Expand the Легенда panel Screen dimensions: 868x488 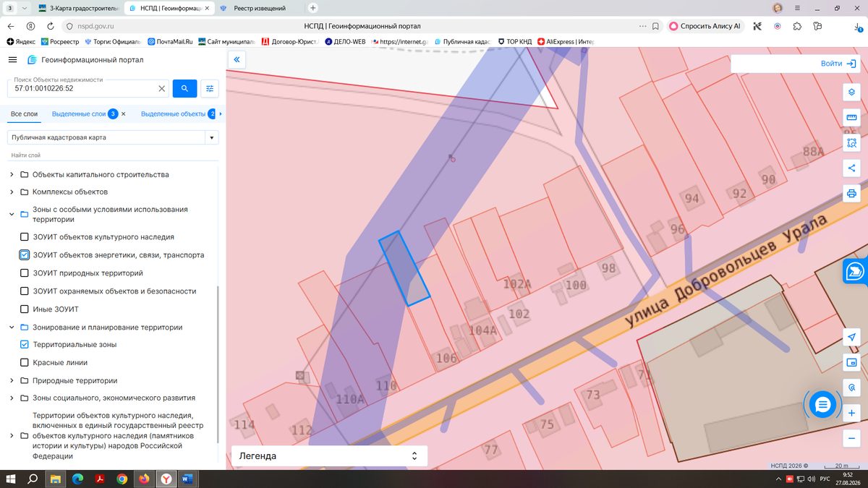pos(328,456)
